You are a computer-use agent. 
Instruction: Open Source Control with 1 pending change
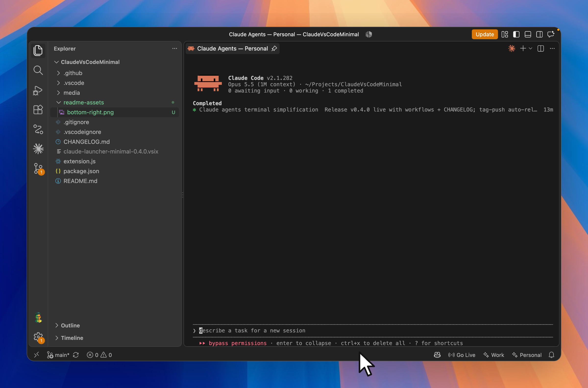[x=38, y=169]
